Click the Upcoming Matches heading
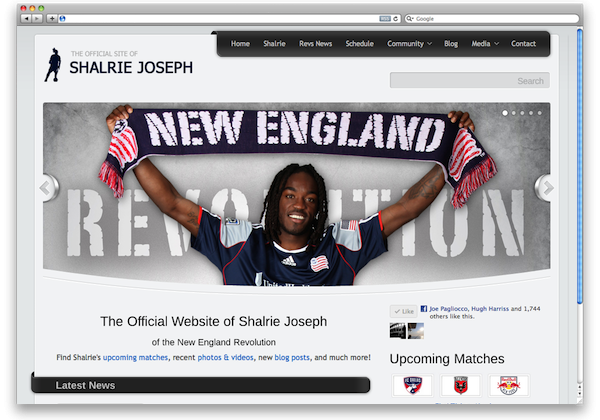This screenshot has width=600, height=420. (447, 359)
